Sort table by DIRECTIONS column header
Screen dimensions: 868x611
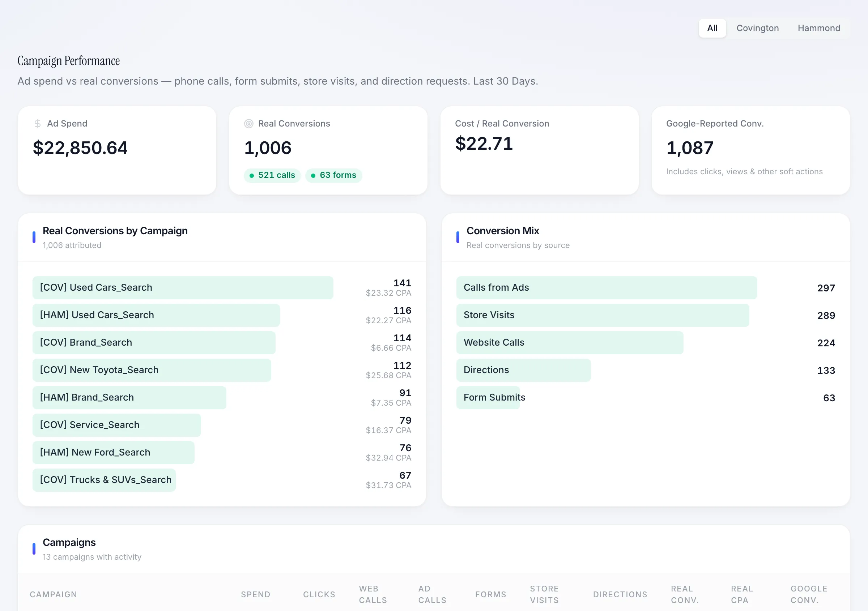coord(620,594)
